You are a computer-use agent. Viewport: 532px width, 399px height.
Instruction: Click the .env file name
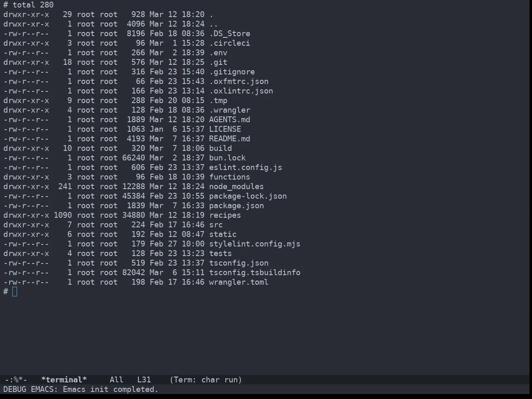pos(218,53)
